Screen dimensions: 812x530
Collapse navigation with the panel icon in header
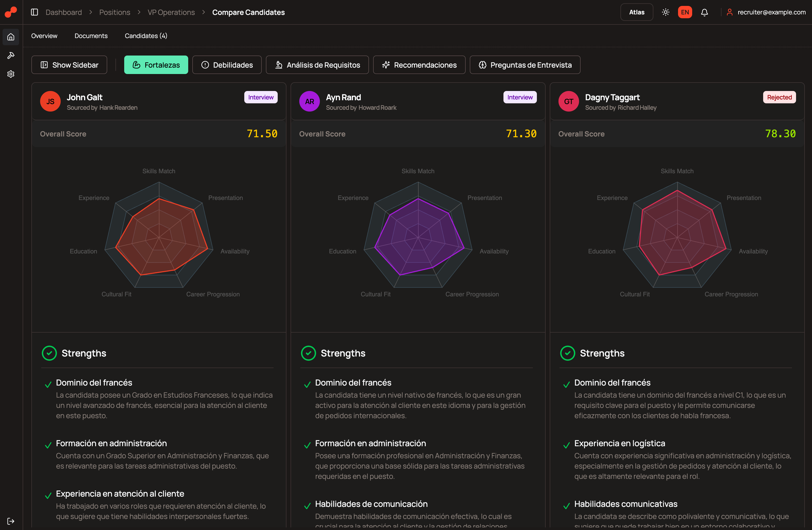[x=34, y=12]
